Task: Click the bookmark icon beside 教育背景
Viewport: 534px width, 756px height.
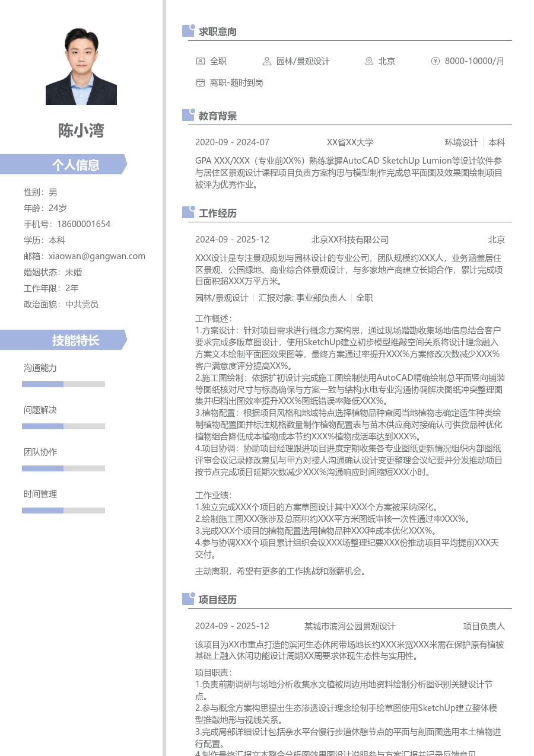Action: pos(187,115)
